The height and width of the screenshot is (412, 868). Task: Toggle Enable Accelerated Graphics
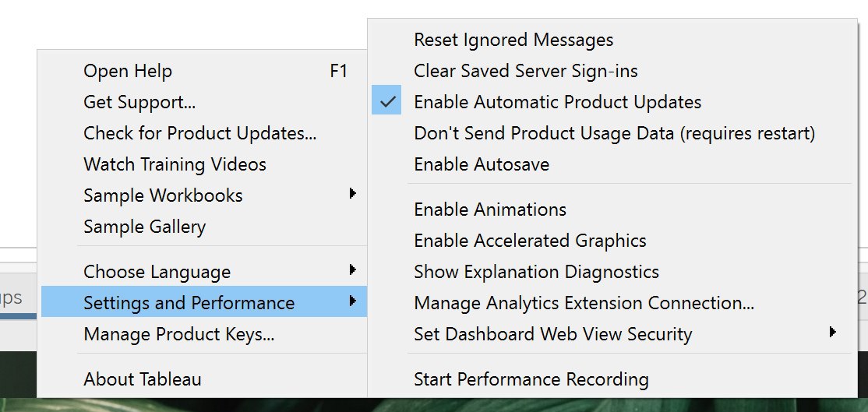(x=612, y=241)
